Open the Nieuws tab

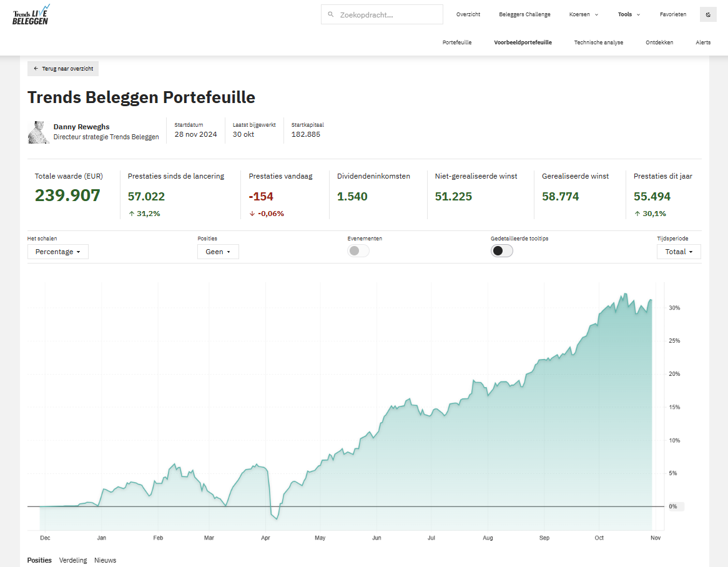point(106,560)
